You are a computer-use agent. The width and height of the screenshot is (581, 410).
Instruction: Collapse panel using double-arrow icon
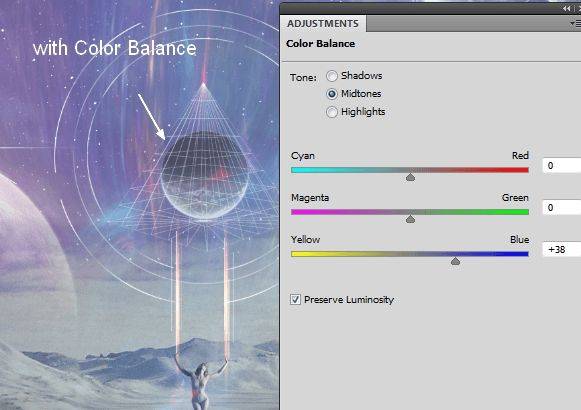tap(567, 9)
